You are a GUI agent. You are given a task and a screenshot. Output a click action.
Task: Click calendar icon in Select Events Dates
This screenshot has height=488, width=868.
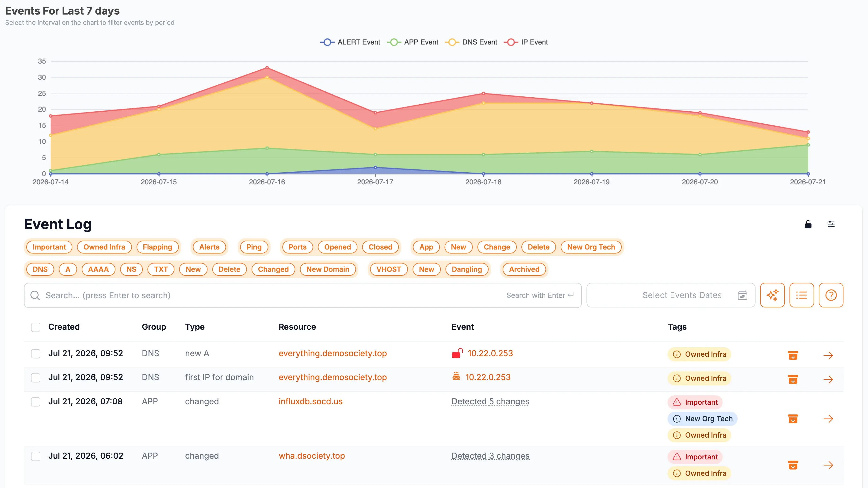click(x=742, y=295)
